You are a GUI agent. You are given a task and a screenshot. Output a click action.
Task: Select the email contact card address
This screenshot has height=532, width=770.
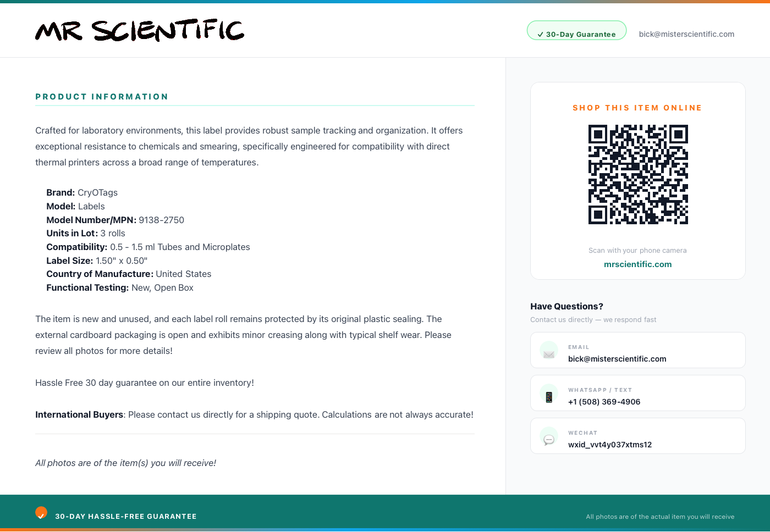pos(617,359)
